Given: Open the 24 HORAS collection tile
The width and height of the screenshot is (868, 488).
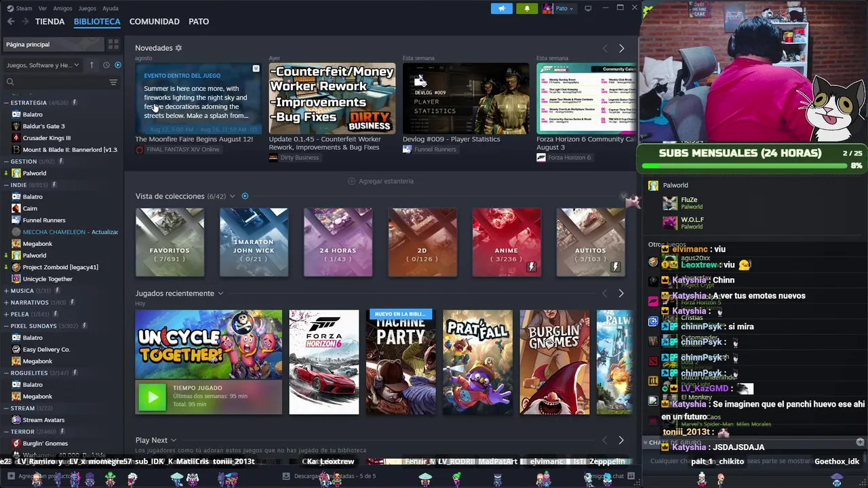Looking at the screenshot, I should click(338, 243).
